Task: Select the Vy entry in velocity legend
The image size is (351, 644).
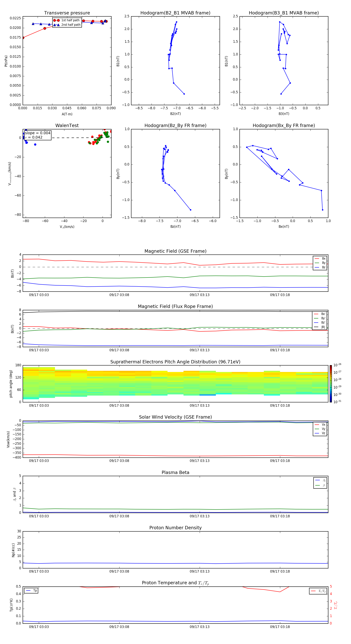Action: [320, 429]
